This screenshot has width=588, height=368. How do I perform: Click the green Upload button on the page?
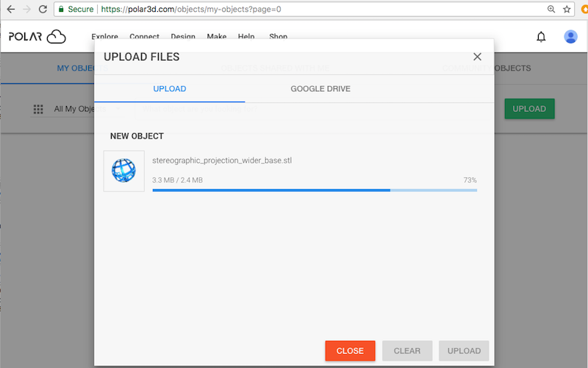click(529, 109)
